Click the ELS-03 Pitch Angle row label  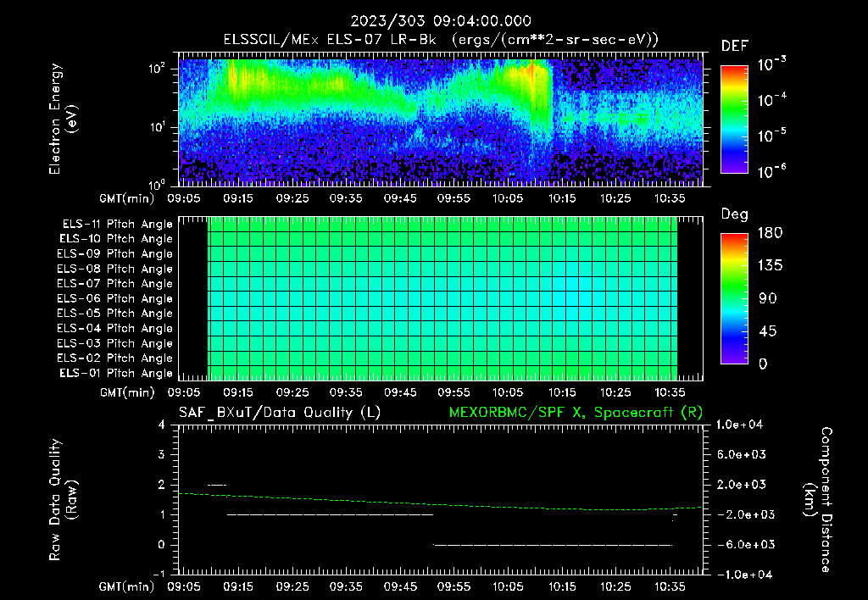click(115, 344)
